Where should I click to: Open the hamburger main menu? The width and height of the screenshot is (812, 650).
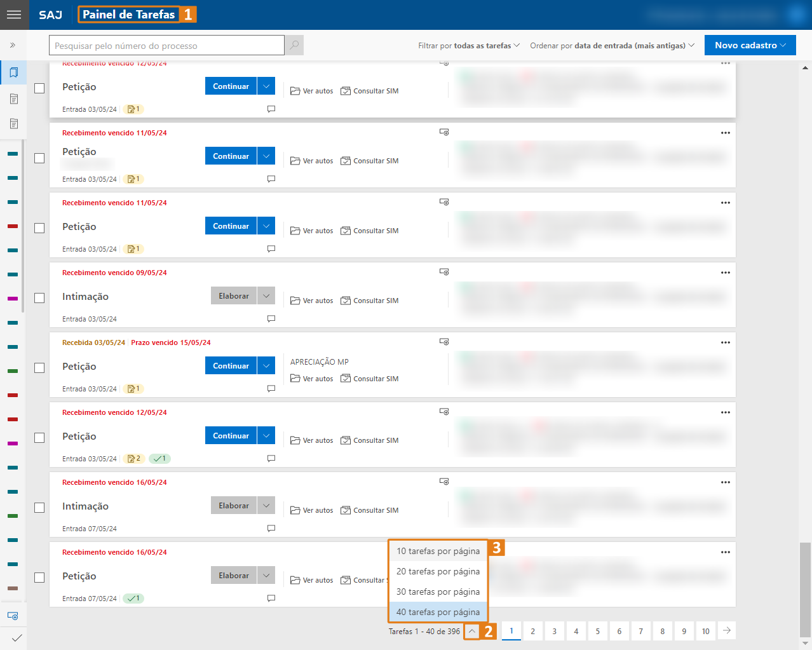pyautogui.click(x=14, y=15)
